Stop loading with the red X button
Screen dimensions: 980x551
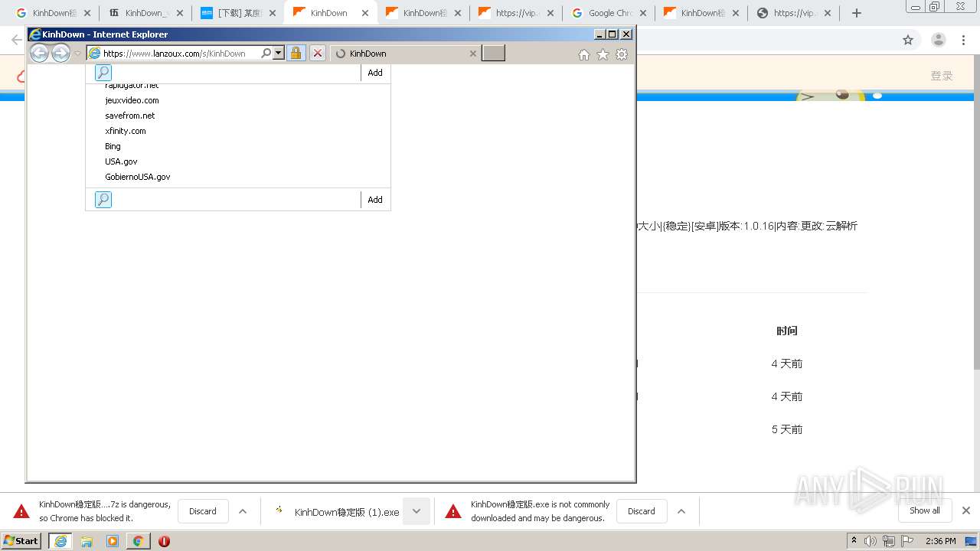pos(318,54)
